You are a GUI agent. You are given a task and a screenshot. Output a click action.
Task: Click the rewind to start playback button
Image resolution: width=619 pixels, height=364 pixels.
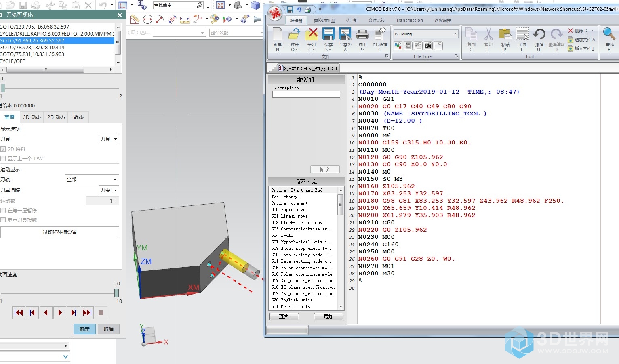coord(19,313)
